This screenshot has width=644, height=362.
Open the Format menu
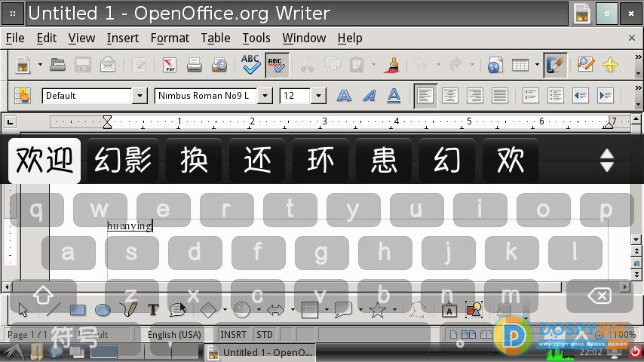(170, 38)
